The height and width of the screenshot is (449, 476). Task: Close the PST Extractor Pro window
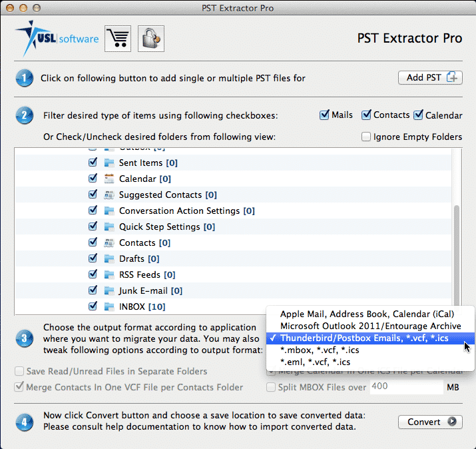[x=10, y=8]
